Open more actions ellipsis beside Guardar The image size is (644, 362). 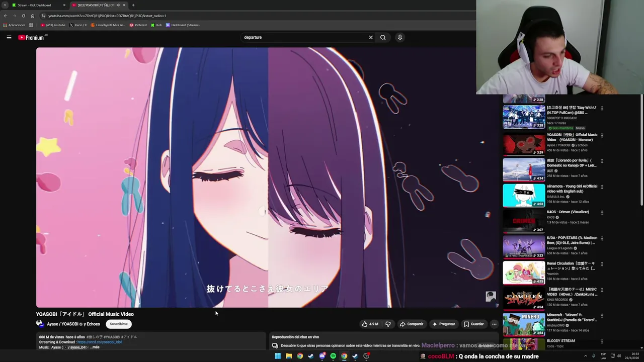[494, 324]
